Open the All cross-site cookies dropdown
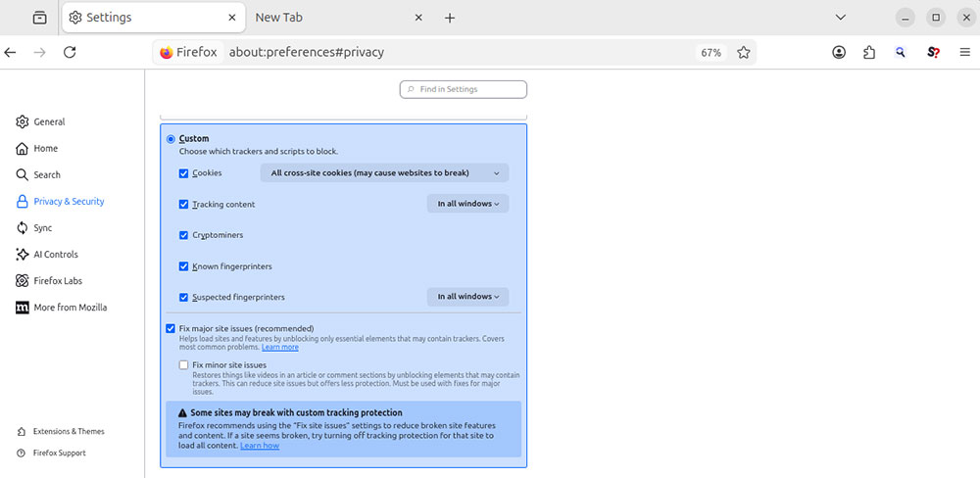The width and height of the screenshot is (980, 478). coord(384,173)
